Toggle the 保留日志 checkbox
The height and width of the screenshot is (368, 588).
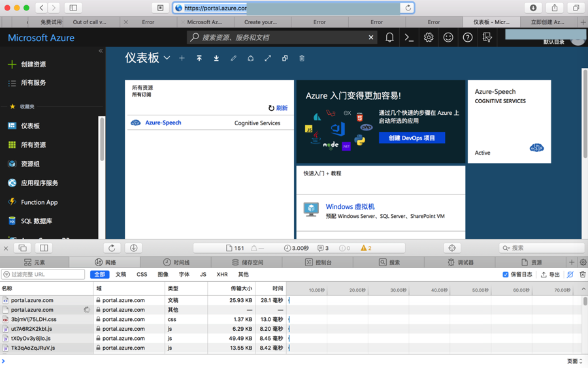pos(506,275)
